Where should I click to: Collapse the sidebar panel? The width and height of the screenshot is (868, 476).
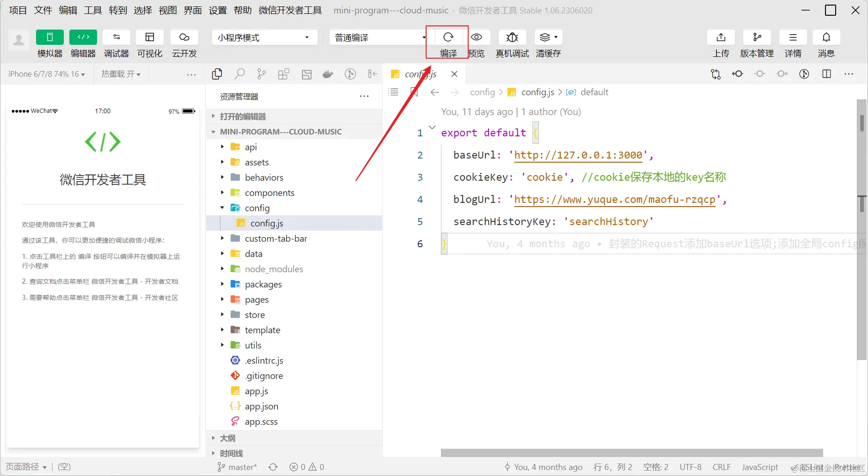point(373,74)
